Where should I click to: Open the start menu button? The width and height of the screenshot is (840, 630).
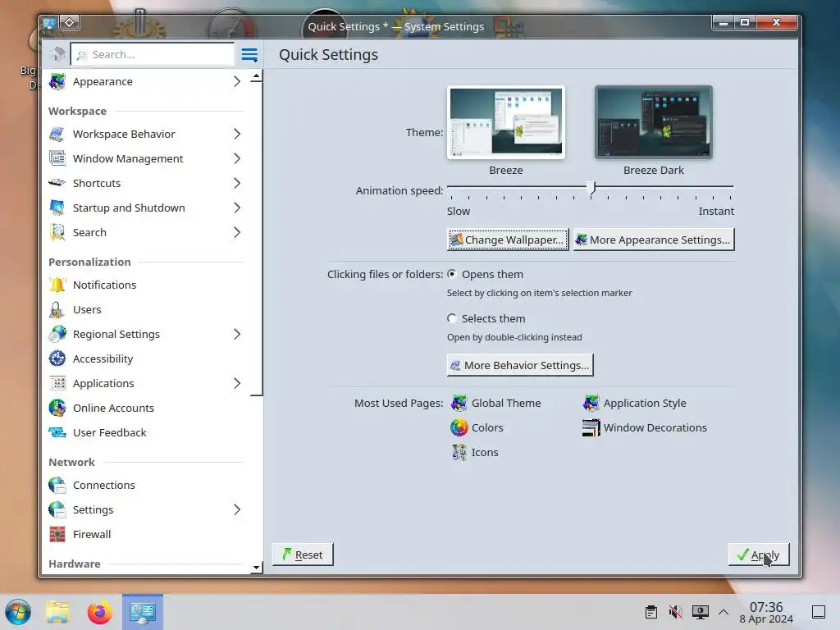[x=18, y=612]
